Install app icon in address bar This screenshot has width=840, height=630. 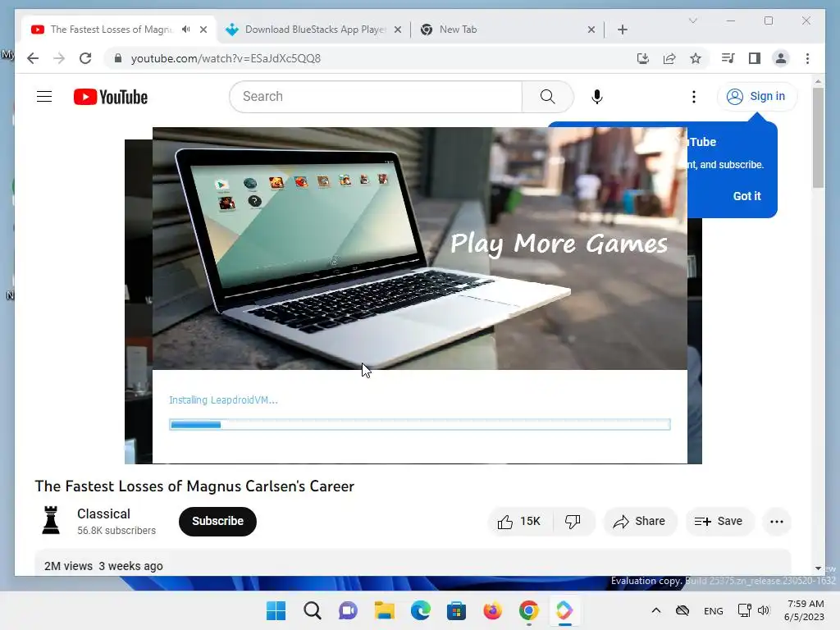click(643, 58)
